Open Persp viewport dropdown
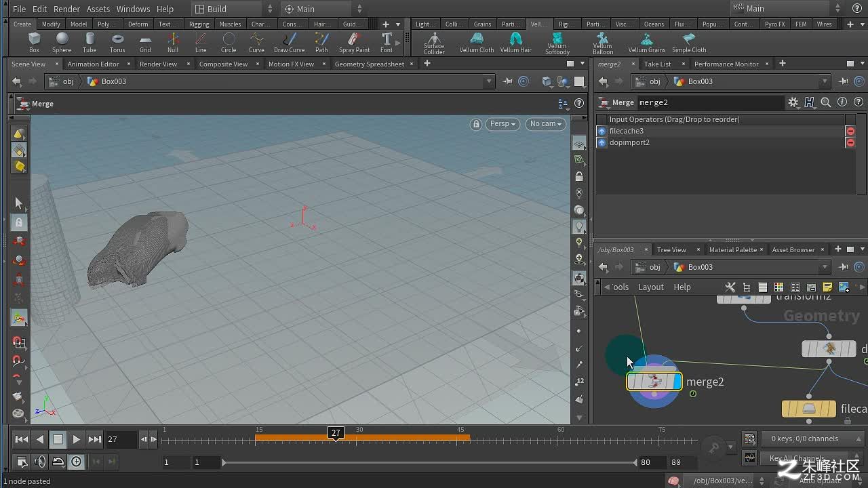Screen dimensions: 868x488 502,124
